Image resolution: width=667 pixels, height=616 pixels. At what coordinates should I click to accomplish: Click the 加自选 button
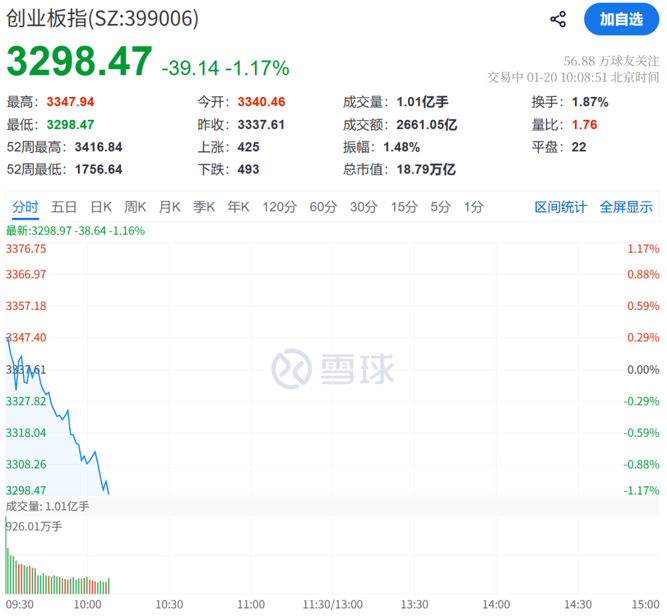(621, 19)
